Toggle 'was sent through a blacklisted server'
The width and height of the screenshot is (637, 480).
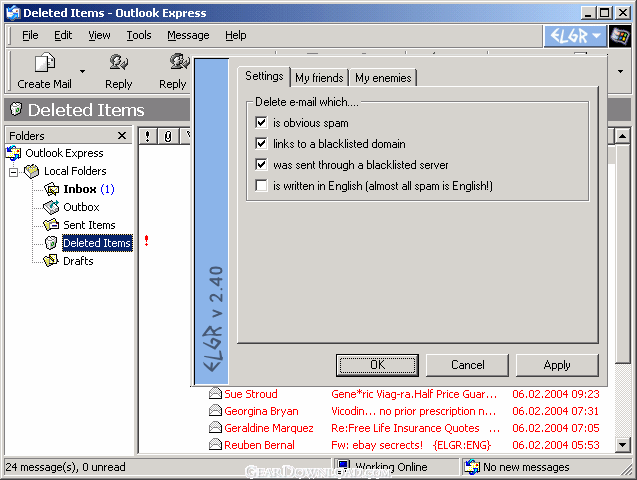coord(261,164)
